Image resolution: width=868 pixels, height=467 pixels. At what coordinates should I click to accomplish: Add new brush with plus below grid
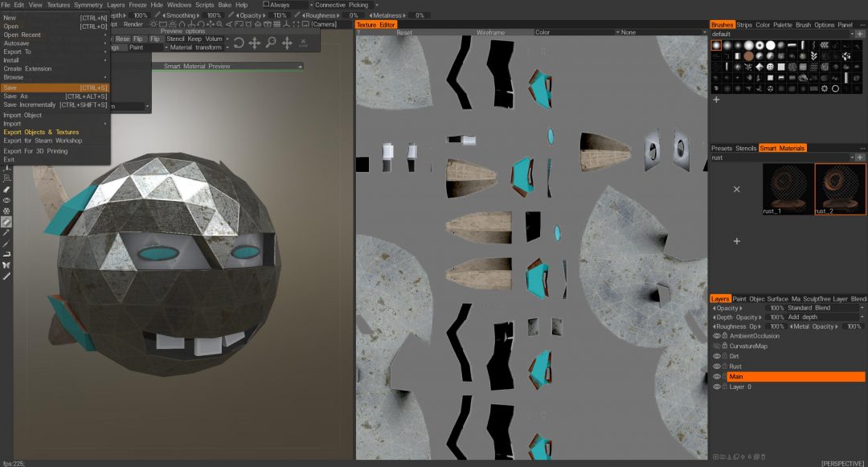click(x=716, y=100)
